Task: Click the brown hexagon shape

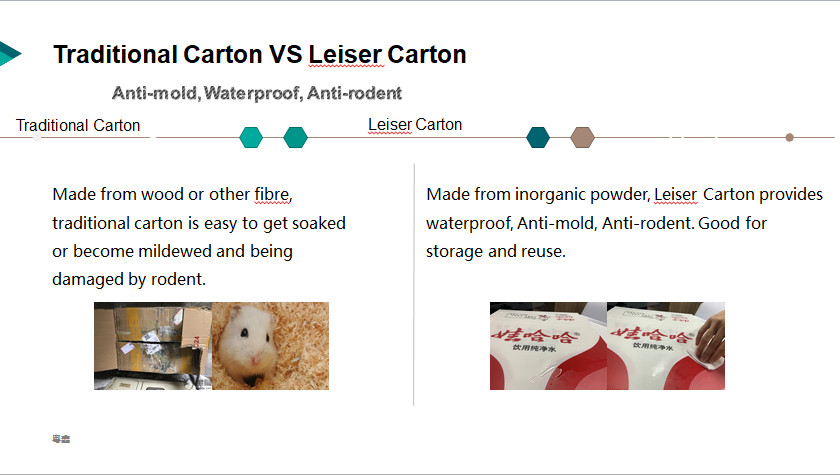Action: (582, 138)
